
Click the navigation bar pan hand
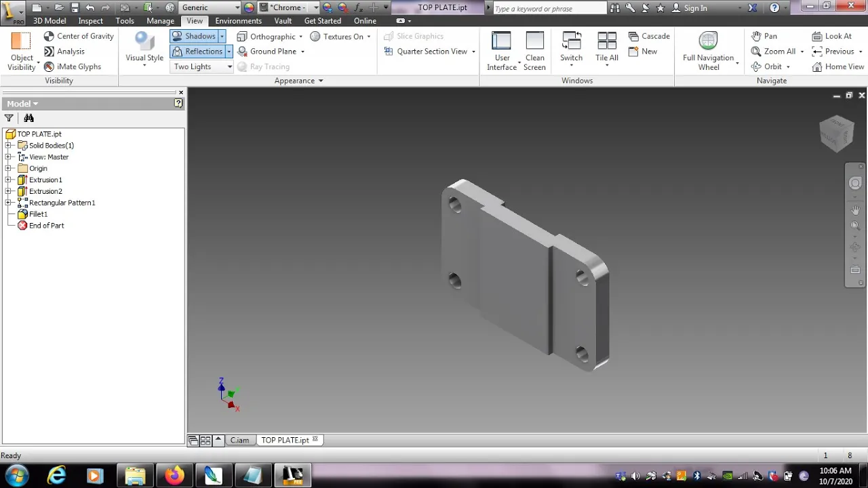(x=855, y=211)
